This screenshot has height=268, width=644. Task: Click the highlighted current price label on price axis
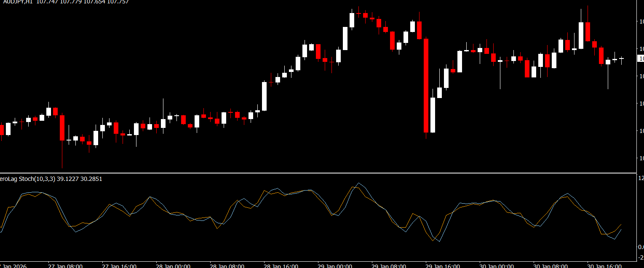[x=641, y=59]
